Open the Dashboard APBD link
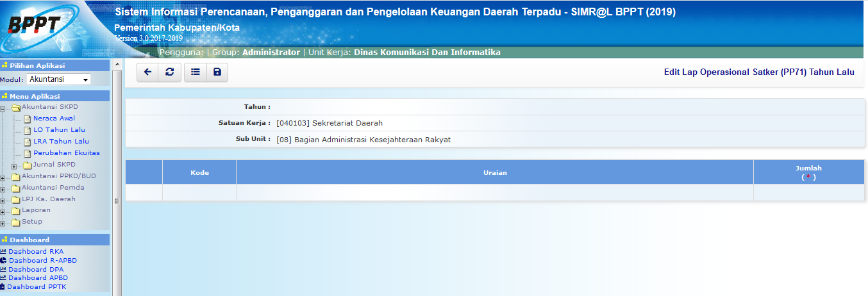 point(38,278)
